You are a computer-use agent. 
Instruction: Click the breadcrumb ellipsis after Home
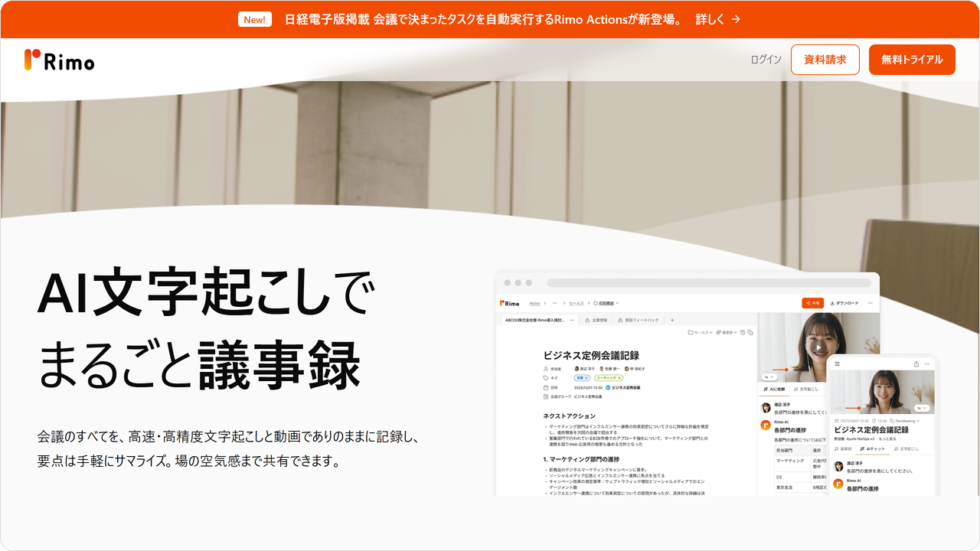(x=554, y=303)
